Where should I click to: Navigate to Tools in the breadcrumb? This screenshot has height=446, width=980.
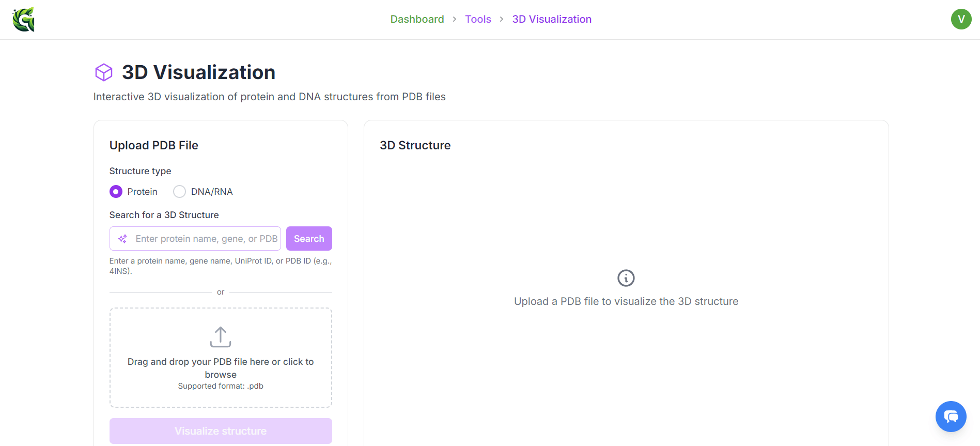tap(478, 19)
